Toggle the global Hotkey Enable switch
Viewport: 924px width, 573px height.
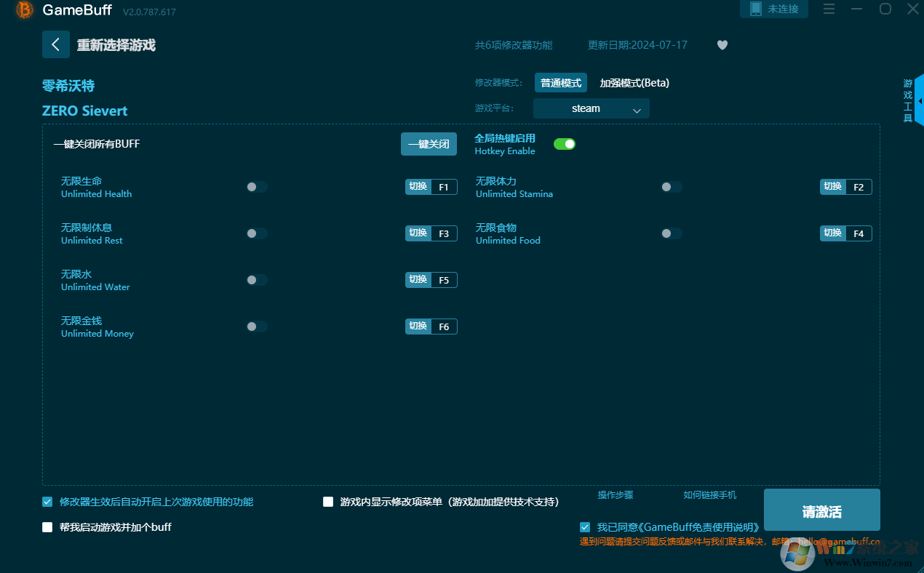(564, 144)
